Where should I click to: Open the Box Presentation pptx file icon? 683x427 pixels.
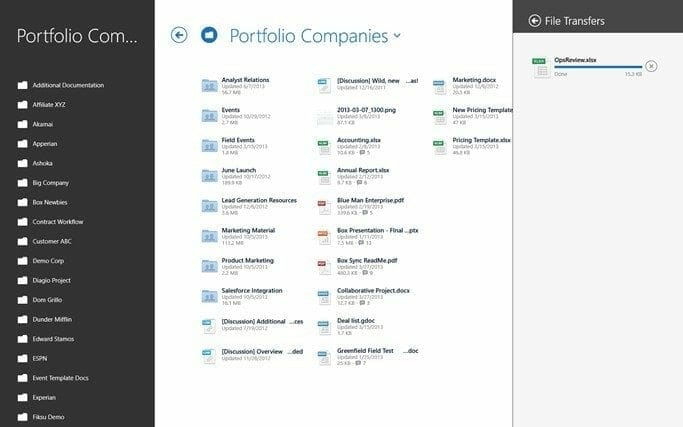[322, 236]
